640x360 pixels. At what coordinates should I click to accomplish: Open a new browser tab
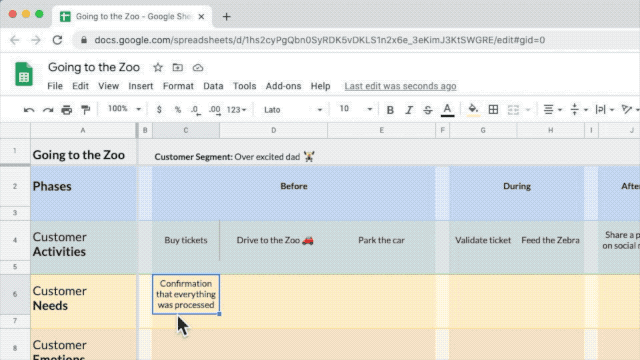227,17
